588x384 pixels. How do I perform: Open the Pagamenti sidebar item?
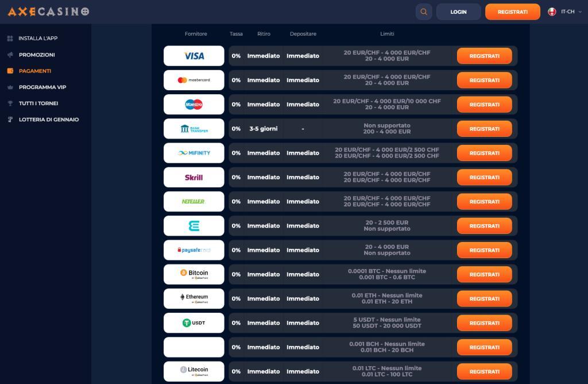(34, 71)
